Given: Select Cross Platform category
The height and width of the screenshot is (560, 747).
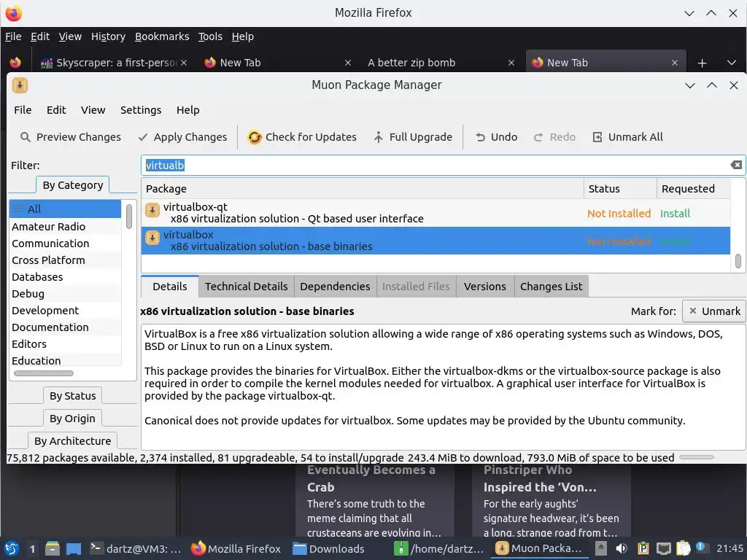Looking at the screenshot, I should click(65, 260).
